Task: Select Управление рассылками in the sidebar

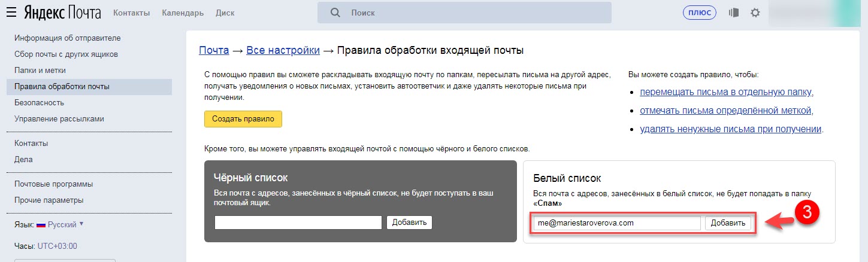Action: pos(59,118)
